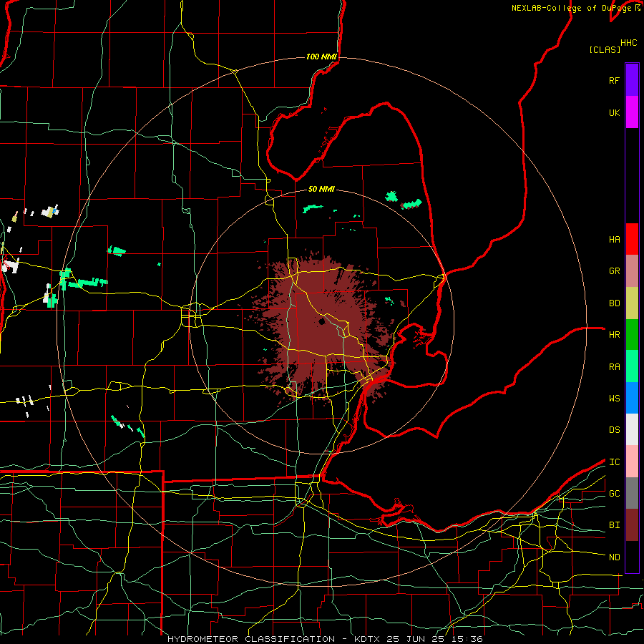Click the white DS legend color swatch
The image size is (644, 644).
coord(632,429)
